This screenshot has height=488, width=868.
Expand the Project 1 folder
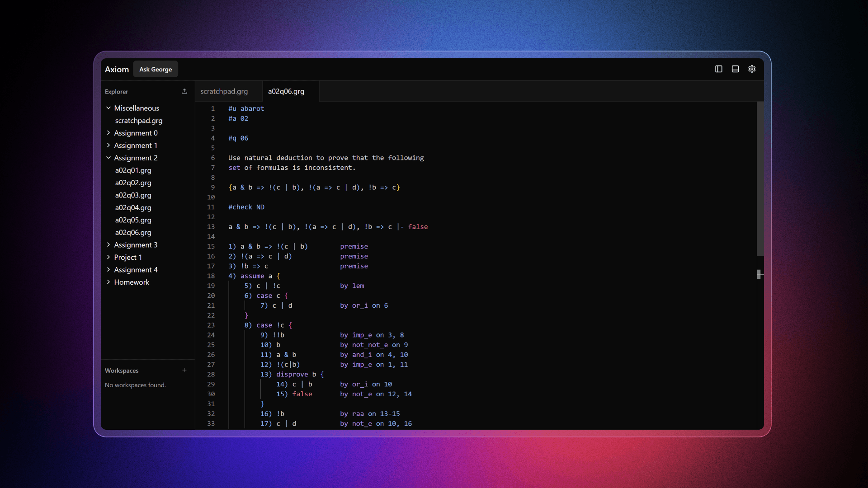(x=127, y=257)
